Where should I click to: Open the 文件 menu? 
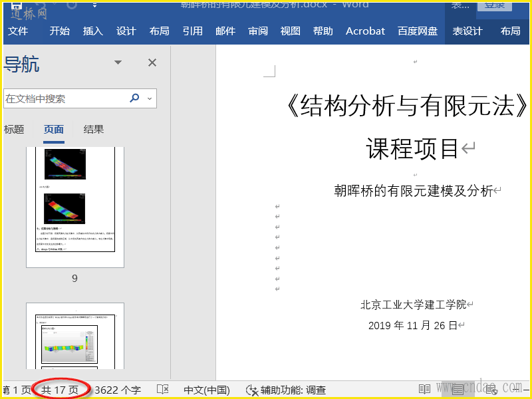pos(18,31)
